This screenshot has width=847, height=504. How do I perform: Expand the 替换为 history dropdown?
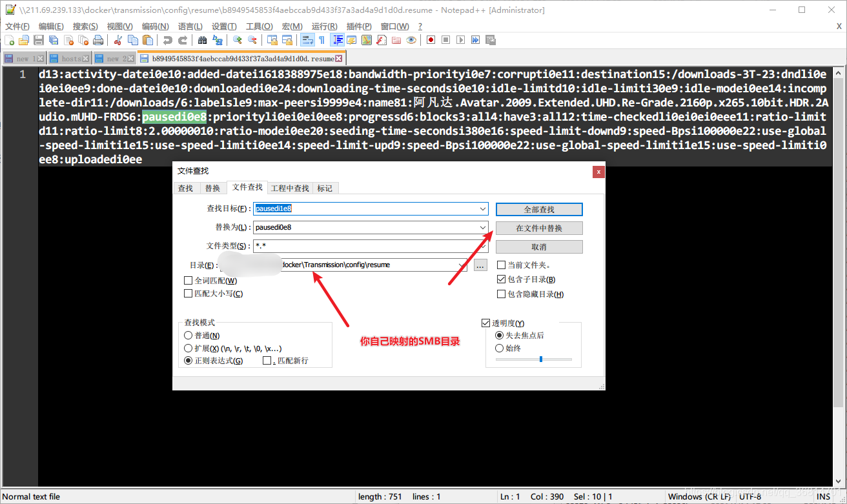(483, 227)
